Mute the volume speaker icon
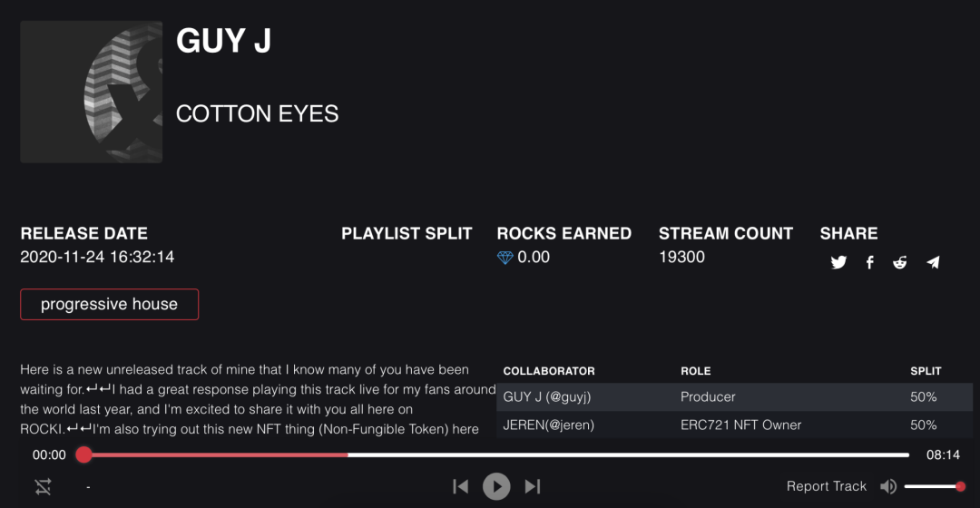This screenshot has height=508, width=980. (888, 486)
